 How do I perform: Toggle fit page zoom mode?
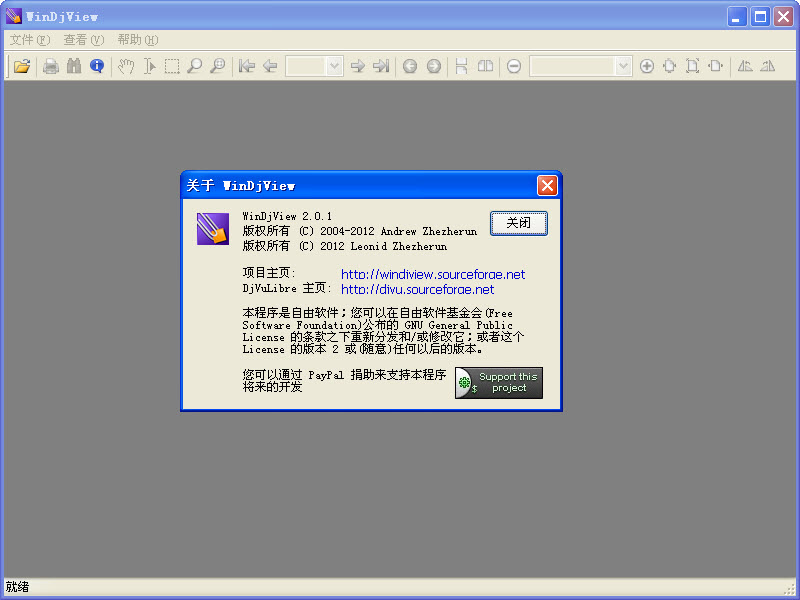(x=695, y=66)
